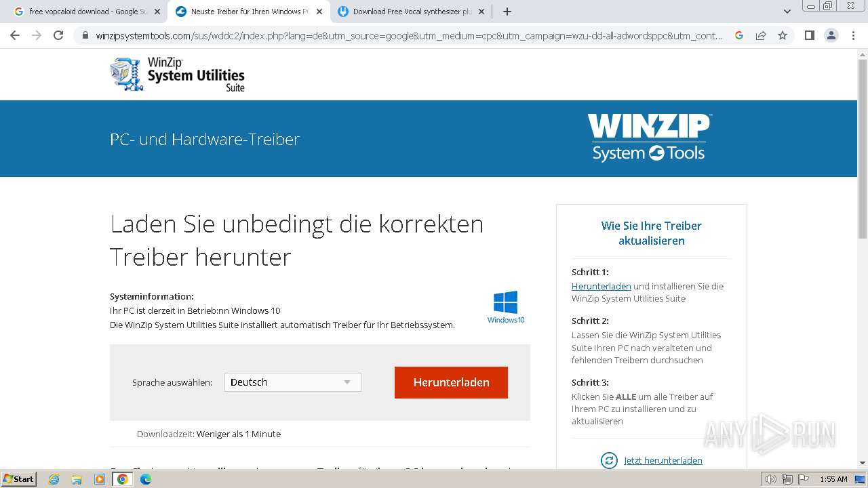Click the refresh icon beside Jetzt herunterladen
Viewport: 868px width, 488px height.
[609, 460]
